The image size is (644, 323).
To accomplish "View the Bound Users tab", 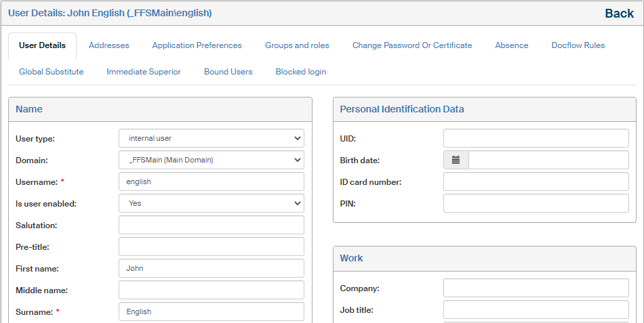I will [228, 72].
